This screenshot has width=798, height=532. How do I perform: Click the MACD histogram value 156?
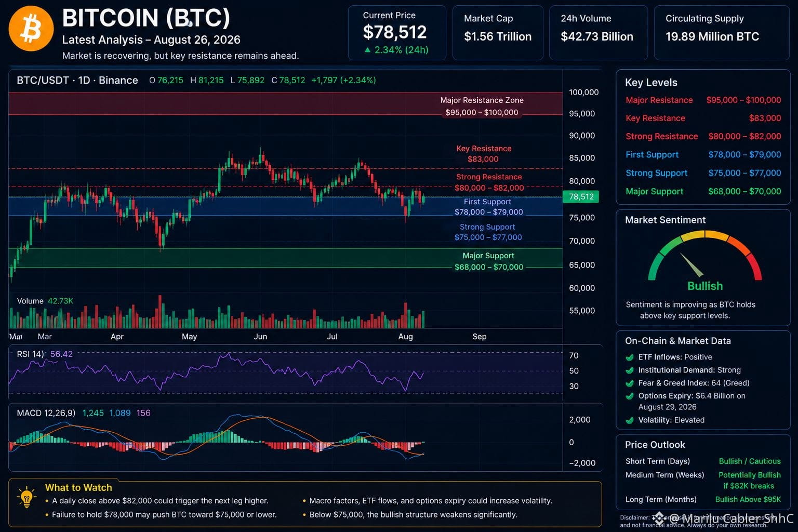coord(143,413)
